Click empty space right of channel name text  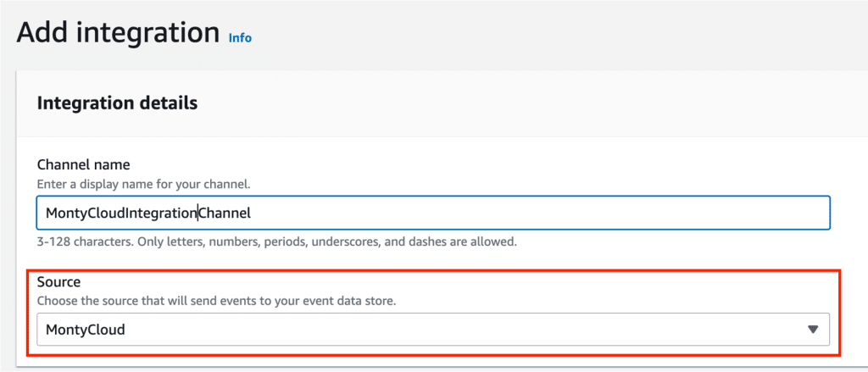[542, 214]
